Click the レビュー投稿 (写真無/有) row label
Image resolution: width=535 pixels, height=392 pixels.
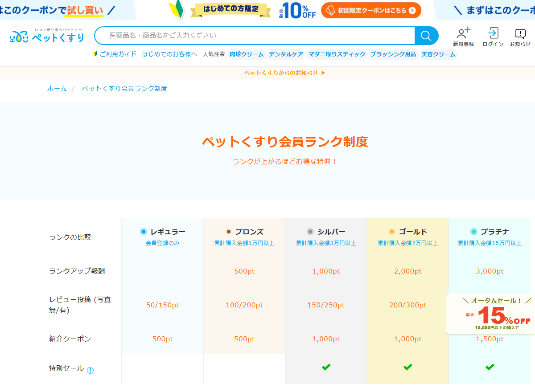tap(80, 305)
